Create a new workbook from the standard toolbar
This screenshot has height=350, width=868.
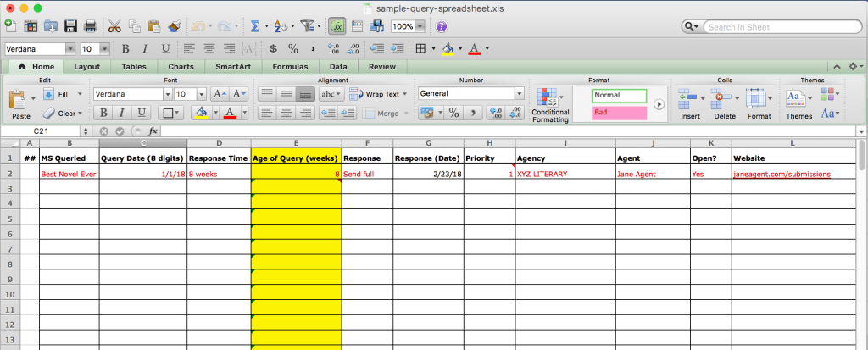pyautogui.click(x=10, y=26)
